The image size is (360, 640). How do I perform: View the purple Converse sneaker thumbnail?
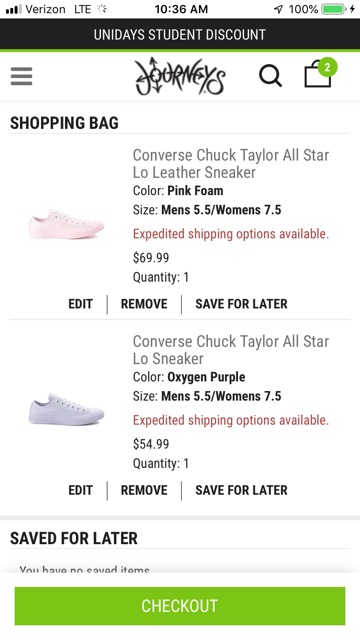(x=67, y=409)
